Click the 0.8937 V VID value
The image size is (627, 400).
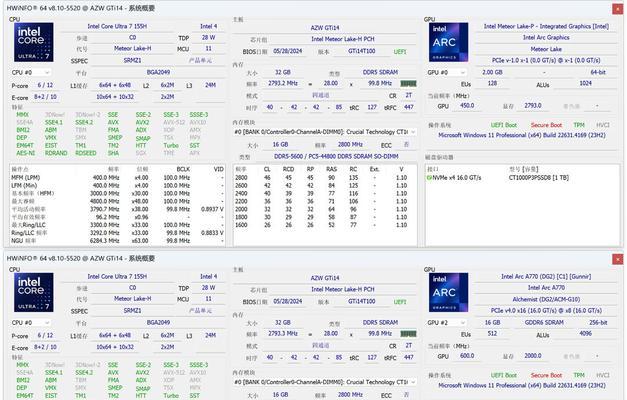coord(212,209)
